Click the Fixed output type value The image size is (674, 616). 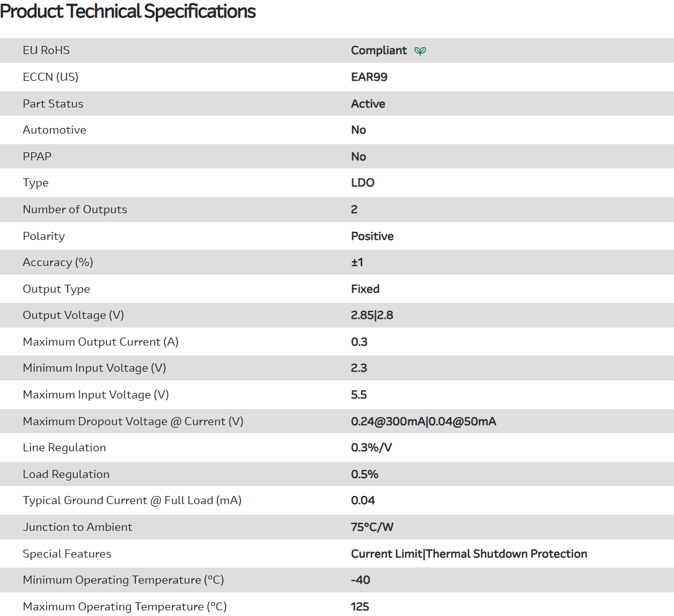(365, 289)
